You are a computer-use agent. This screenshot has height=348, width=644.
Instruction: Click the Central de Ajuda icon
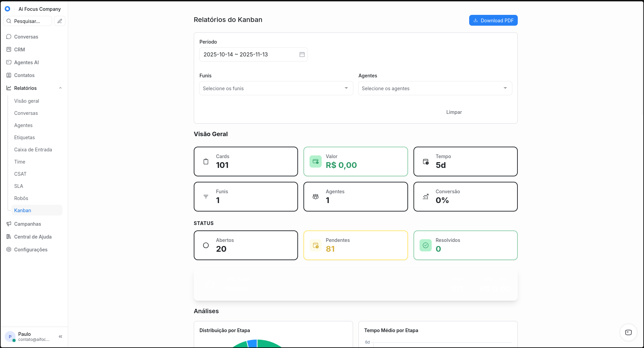(x=8, y=237)
